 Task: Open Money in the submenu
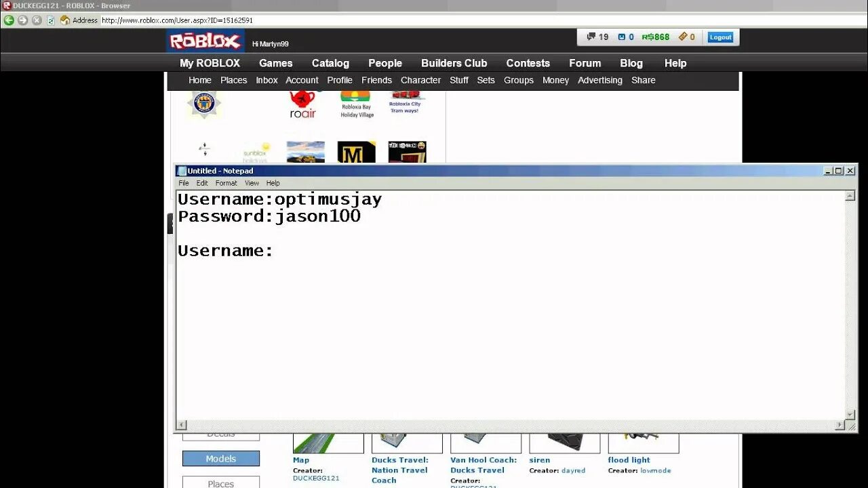(x=555, y=80)
